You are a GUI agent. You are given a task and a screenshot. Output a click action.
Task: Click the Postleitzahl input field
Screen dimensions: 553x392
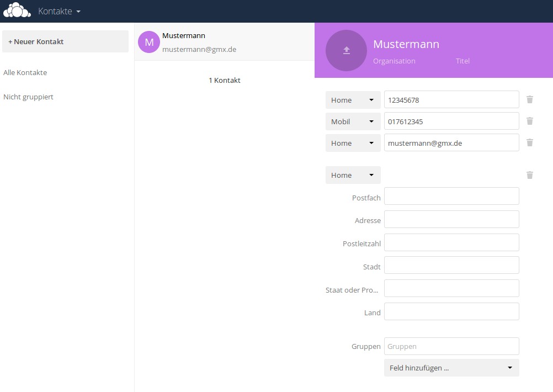[451, 242]
